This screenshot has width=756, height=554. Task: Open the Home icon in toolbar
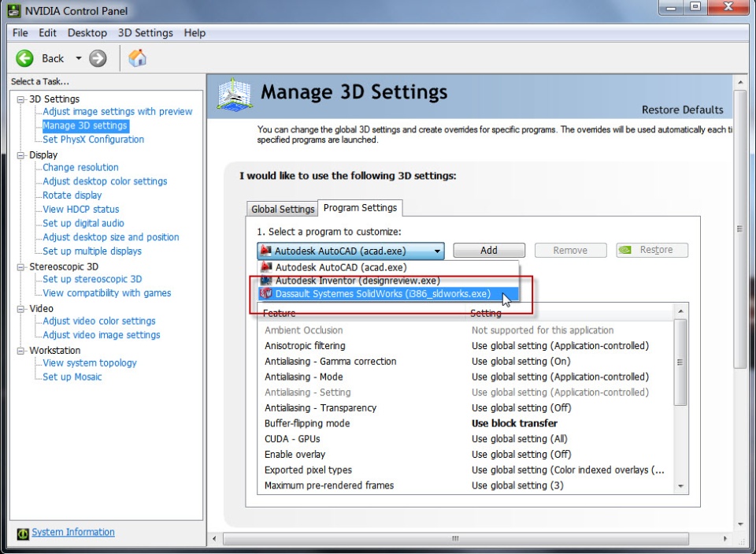[137, 58]
